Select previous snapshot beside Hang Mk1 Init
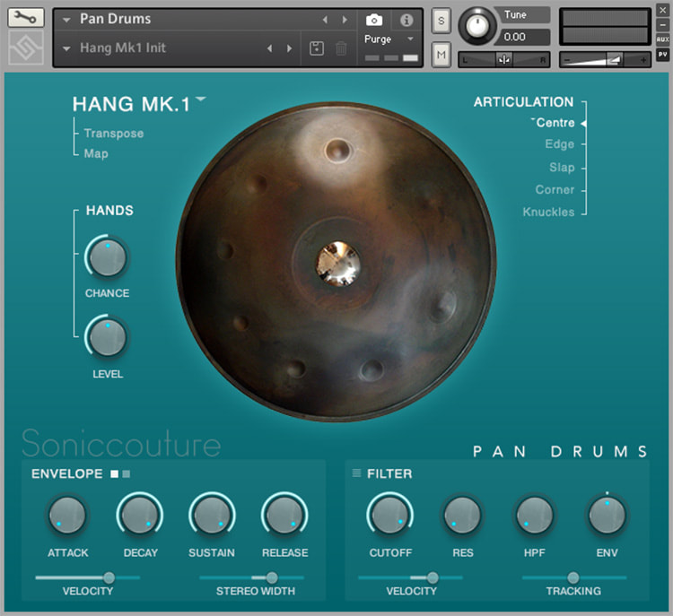 pos(269,48)
